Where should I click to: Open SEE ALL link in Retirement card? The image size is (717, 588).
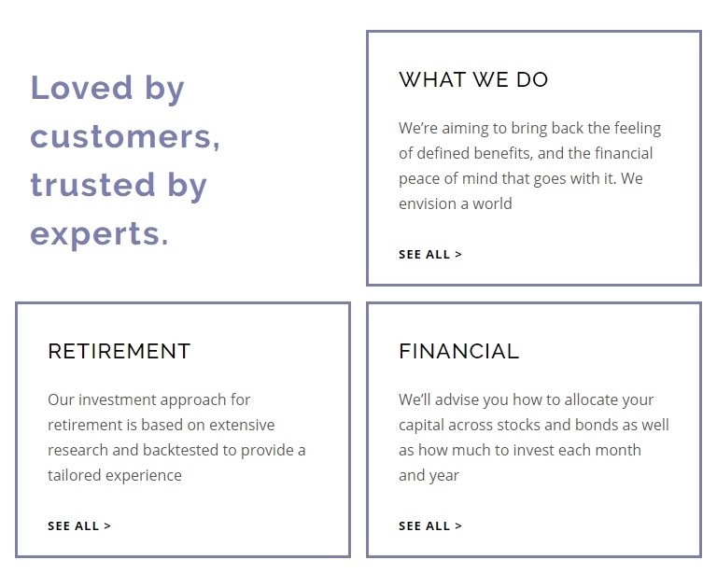79,526
